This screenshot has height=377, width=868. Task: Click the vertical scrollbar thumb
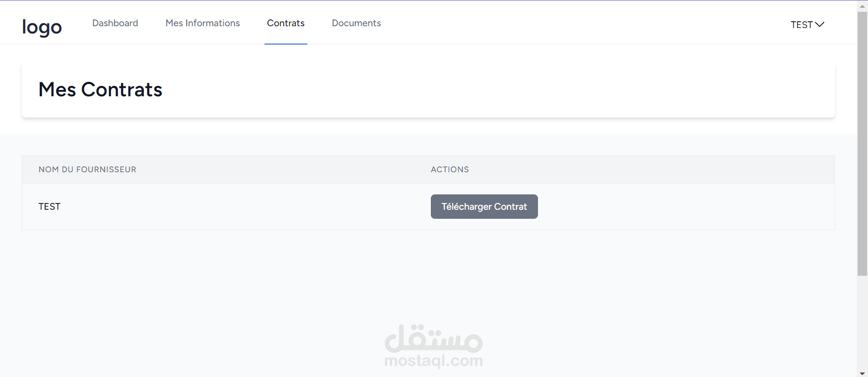click(x=862, y=144)
